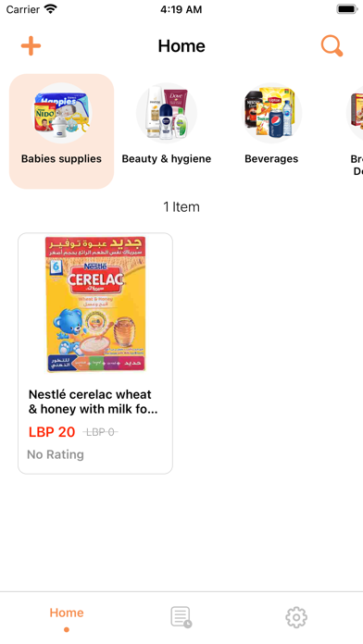Viewport: 363px width, 644px height.
Task: Tap the Home tab label
Action: click(x=67, y=613)
